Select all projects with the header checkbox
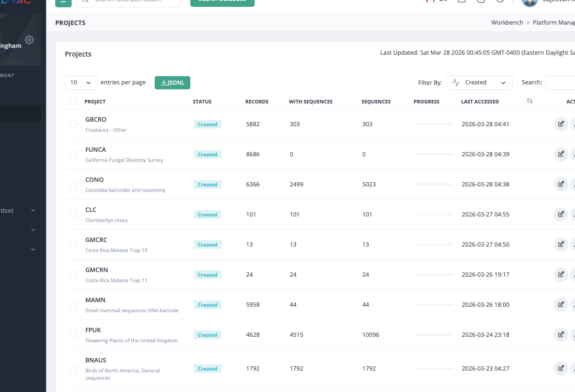Image resolution: width=575 pixels, height=392 pixels. [73, 102]
